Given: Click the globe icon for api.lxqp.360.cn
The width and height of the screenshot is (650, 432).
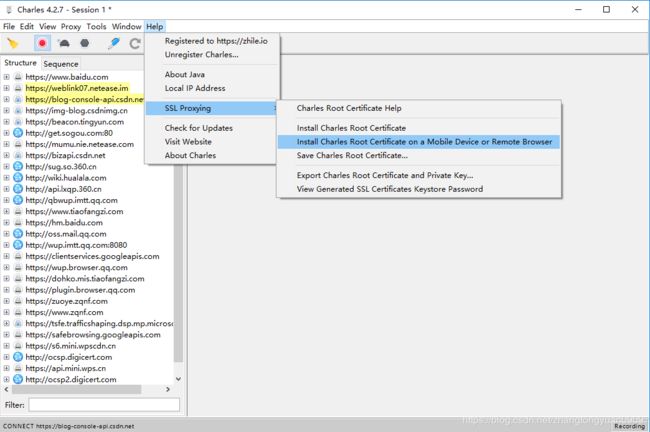Looking at the screenshot, I should tap(18, 189).
